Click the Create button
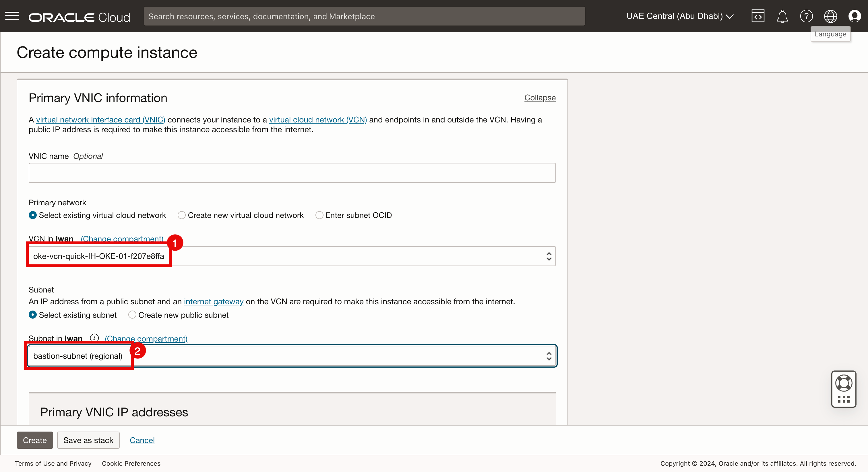868x472 pixels. pyautogui.click(x=35, y=440)
